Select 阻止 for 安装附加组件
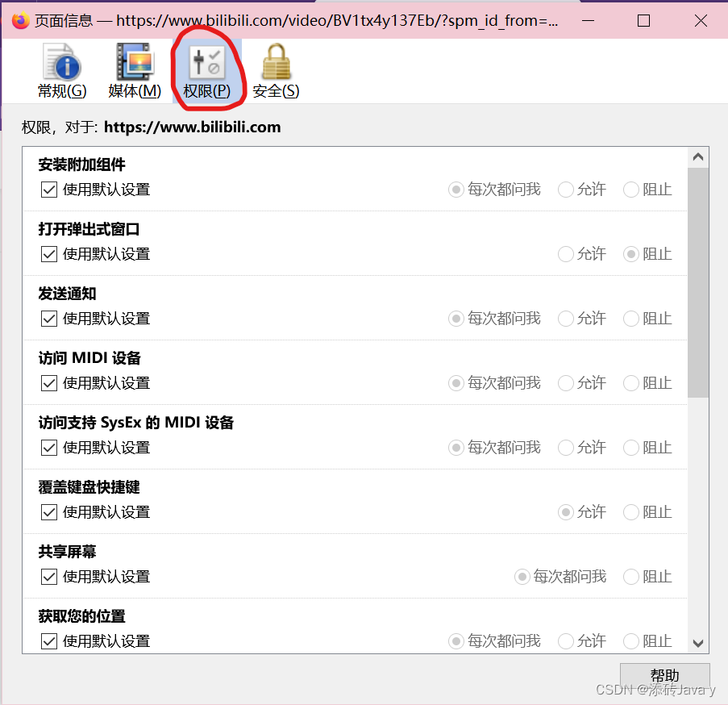 point(631,190)
